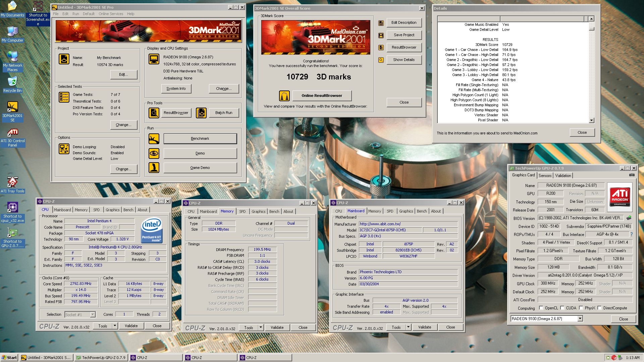Enable the DirectCompute checkbox in GPU-Z
644x362 pixels.
click(x=599, y=308)
